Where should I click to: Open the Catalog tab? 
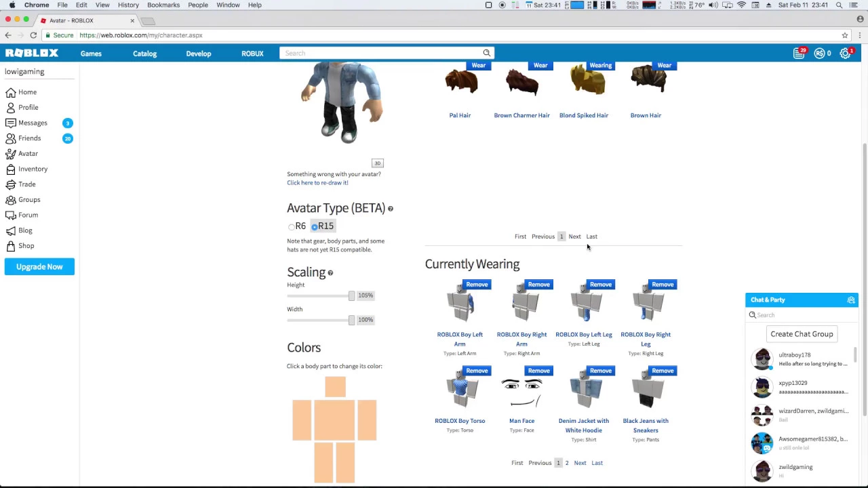144,54
